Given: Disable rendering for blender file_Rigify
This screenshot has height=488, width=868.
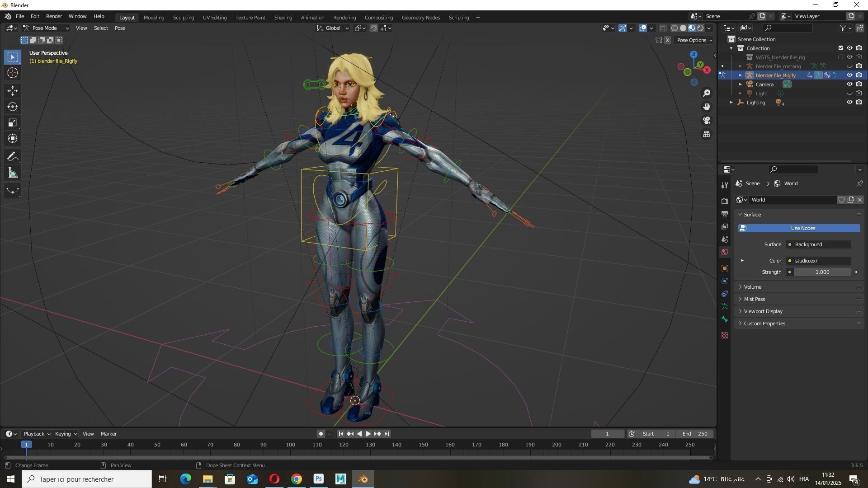Looking at the screenshot, I should pos(859,75).
